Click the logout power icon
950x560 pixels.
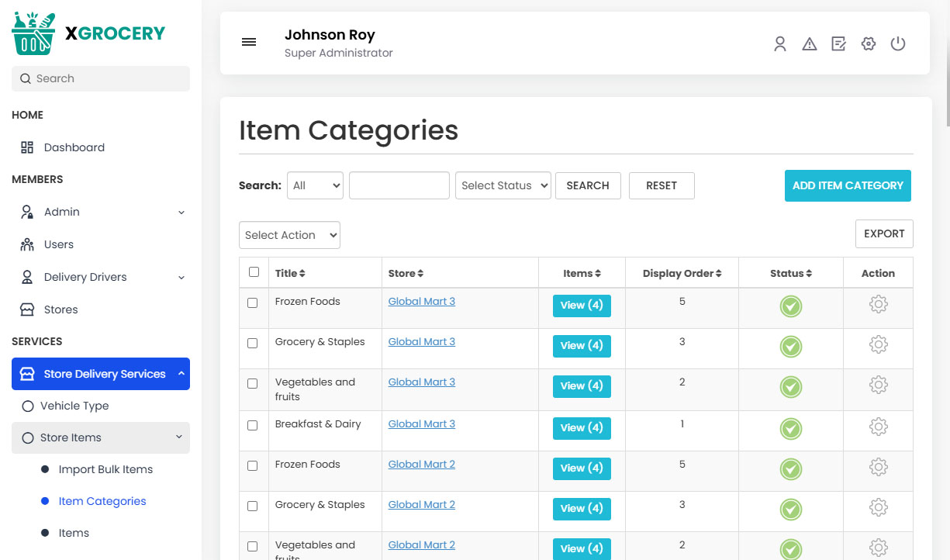click(898, 44)
